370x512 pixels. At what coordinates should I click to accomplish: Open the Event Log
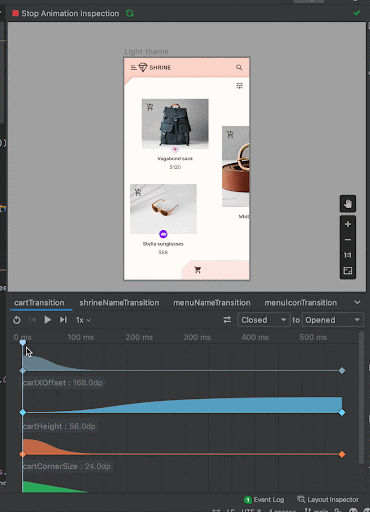pyautogui.click(x=264, y=500)
